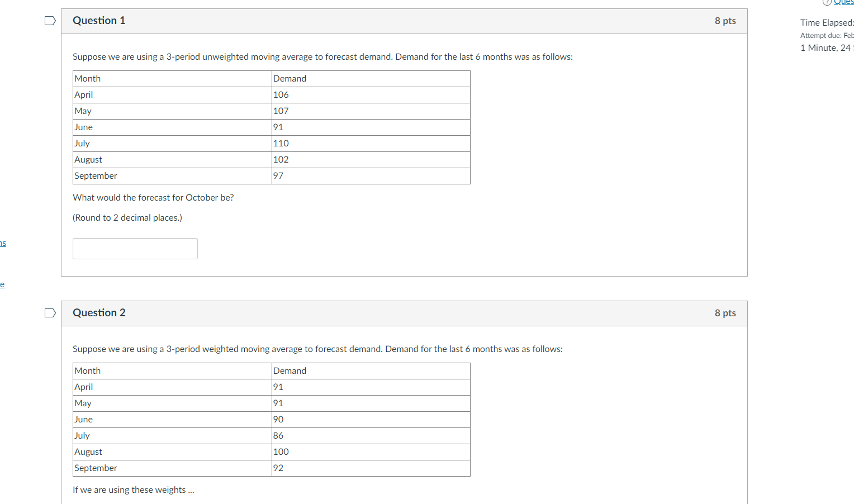Click the truncated sidebar link ending in 'ns'
Screen dimensions: 854x504
2,243
